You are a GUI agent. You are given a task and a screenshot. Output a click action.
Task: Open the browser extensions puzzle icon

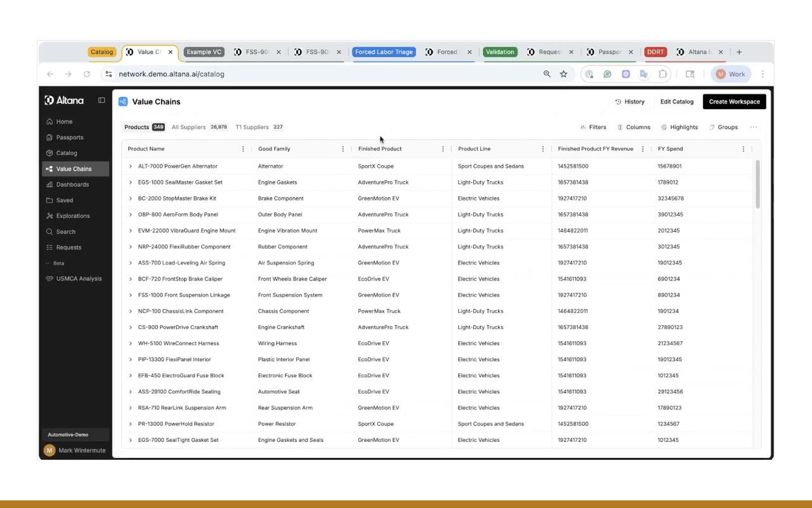tap(663, 74)
